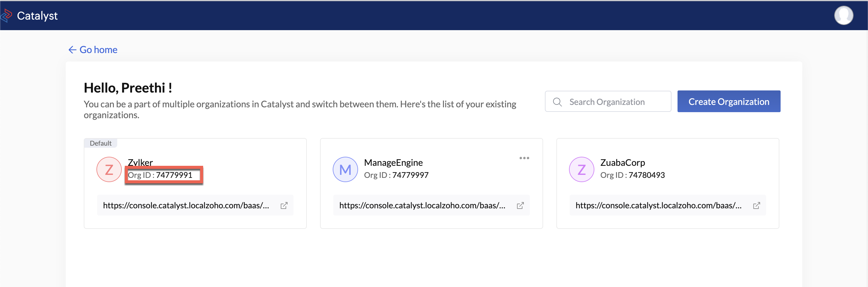Click the Zylker organization name
This screenshot has width=868, height=287.
140,162
